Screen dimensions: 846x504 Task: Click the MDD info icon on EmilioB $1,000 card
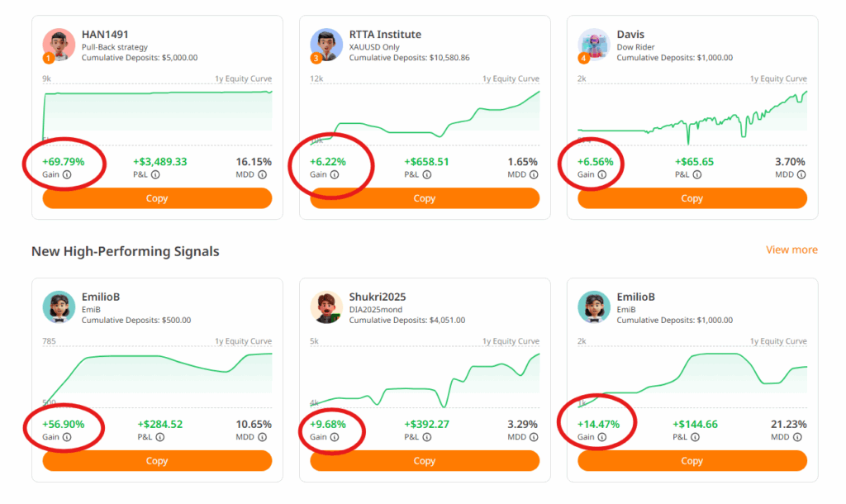tap(797, 437)
